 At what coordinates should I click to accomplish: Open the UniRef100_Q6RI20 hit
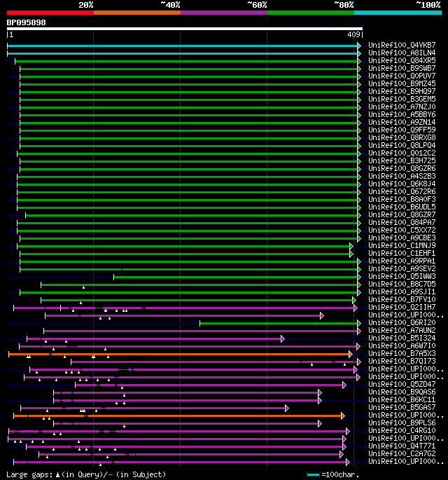pos(402,322)
